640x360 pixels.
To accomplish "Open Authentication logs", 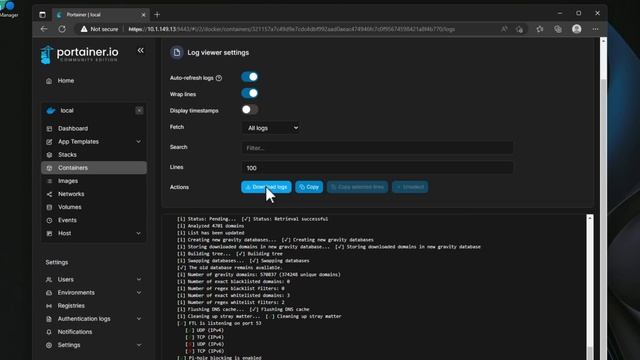I will point(84,319).
